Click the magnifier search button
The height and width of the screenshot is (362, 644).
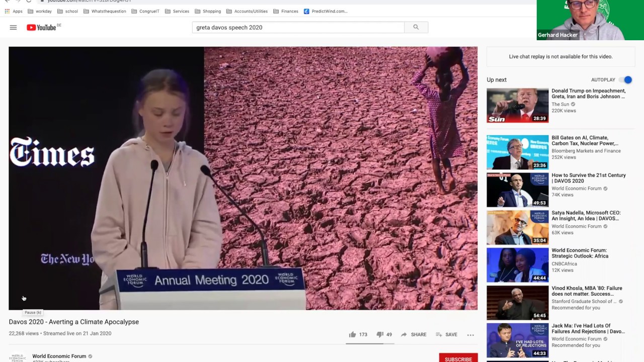coord(416,27)
